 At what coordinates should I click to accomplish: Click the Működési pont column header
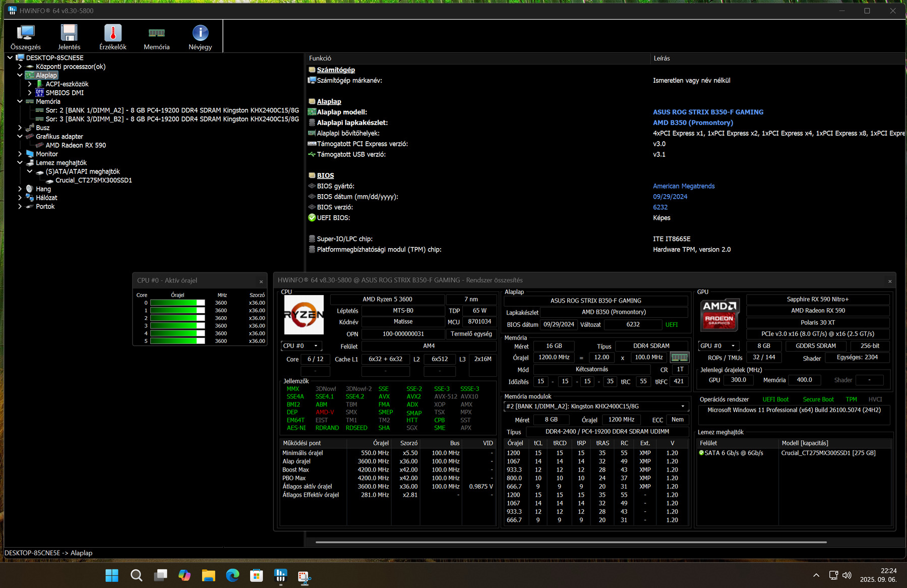tap(313, 443)
